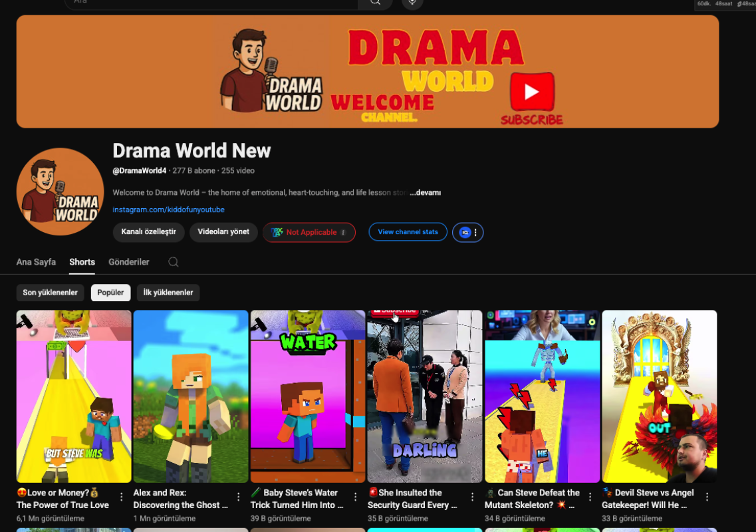Click the info icon in Not Applicable badge
This screenshot has height=532, width=756.
343,233
